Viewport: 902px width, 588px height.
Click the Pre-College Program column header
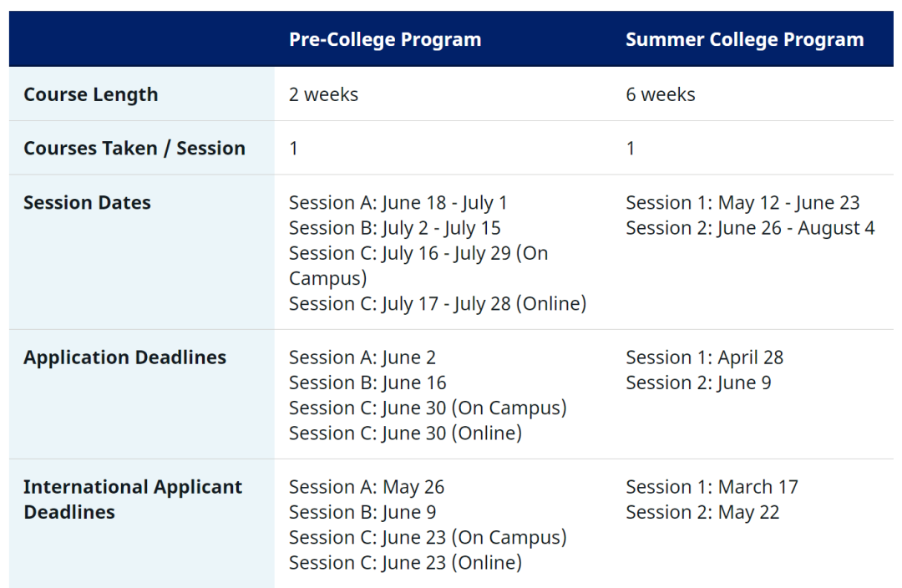385,39
